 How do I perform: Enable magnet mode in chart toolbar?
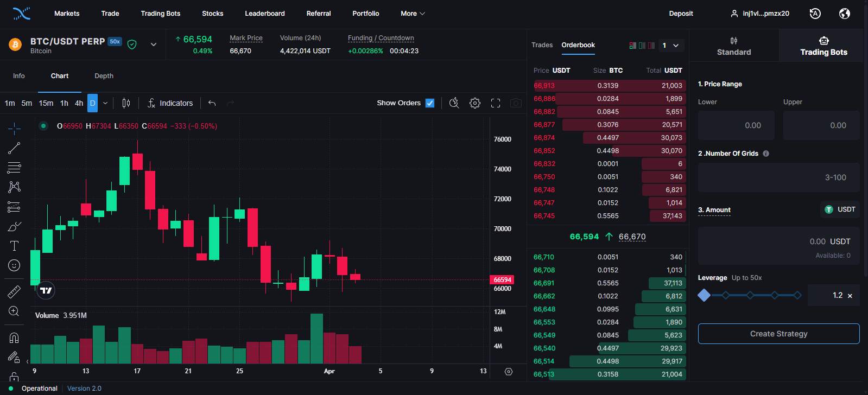pyautogui.click(x=14, y=338)
